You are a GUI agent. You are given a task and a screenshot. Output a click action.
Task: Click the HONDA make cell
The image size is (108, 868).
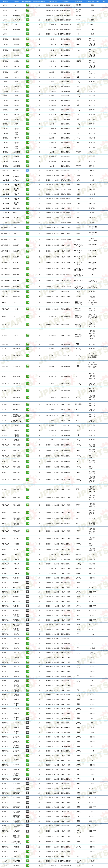pyautogui.click(x=5, y=171)
